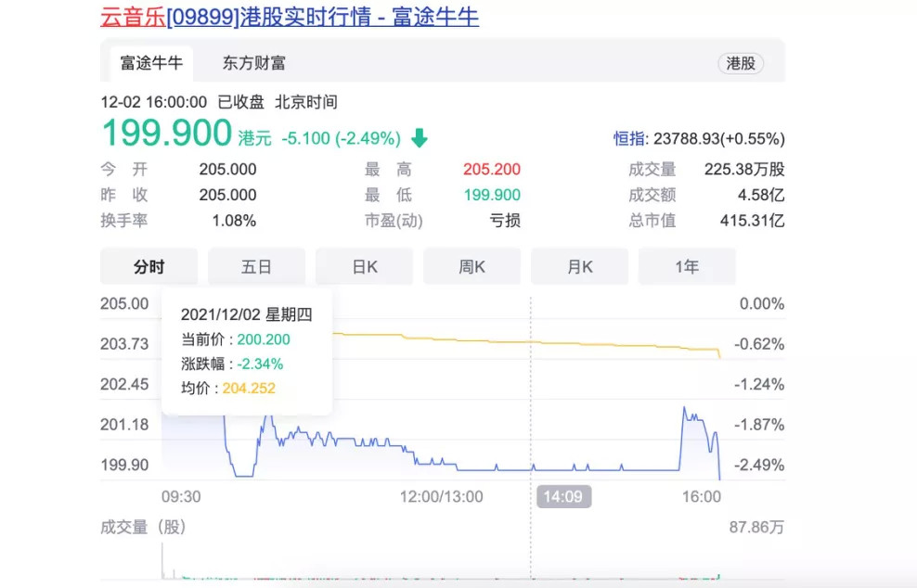Click the tooltip 当前价 value 200.200

[264, 339]
